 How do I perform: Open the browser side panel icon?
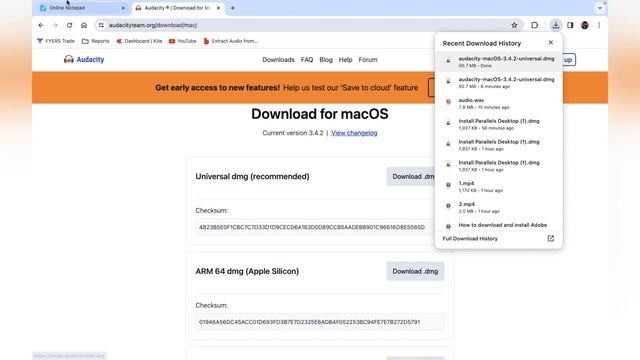[x=570, y=25]
